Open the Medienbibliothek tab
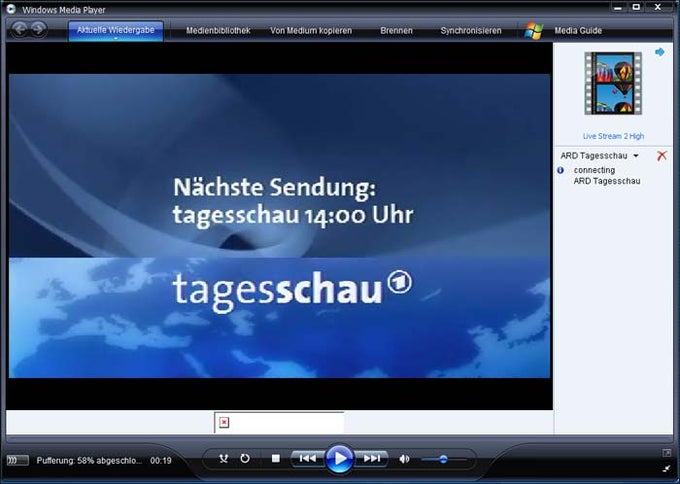This screenshot has height=484, width=680. (218, 31)
